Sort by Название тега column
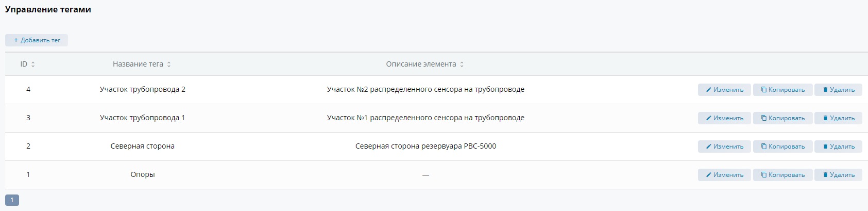 click(x=168, y=64)
